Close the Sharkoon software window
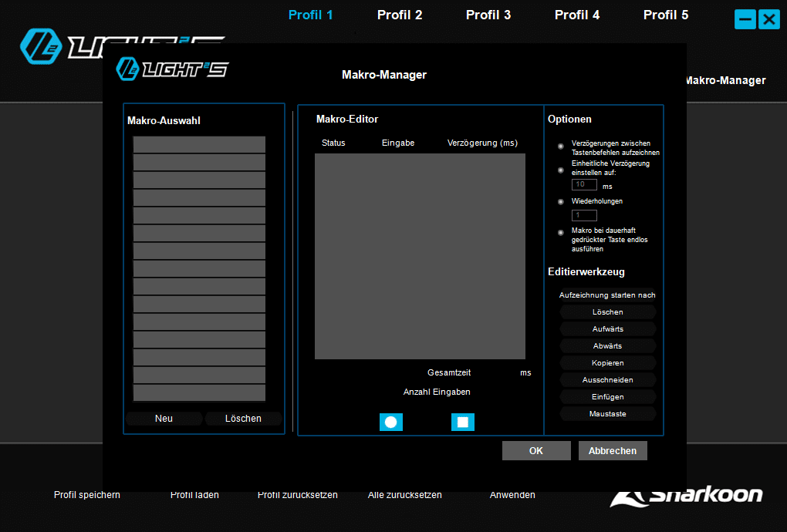The width and height of the screenshot is (787, 532). 768,19
